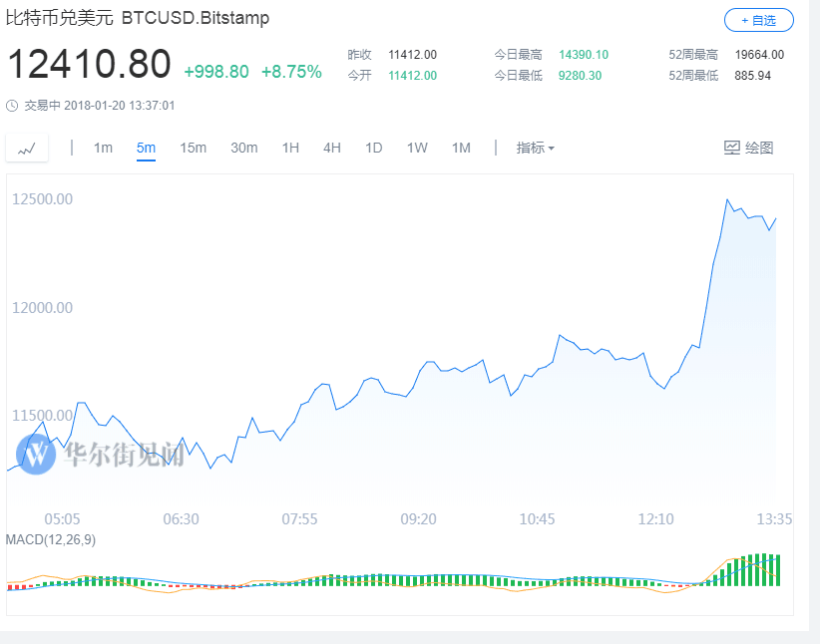The width and height of the screenshot is (820, 644).
Task: Click the current price 12410.80
Action: [x=90, y=64]
